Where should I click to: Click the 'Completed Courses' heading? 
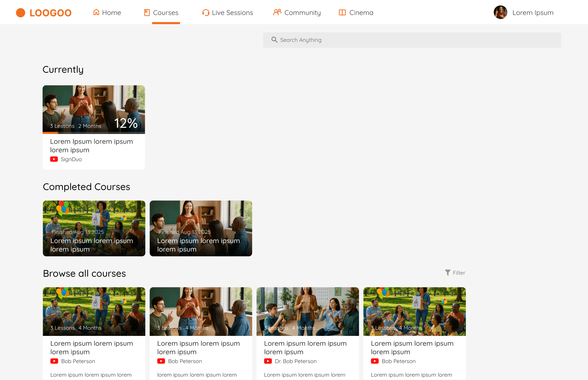click(x=87, y=187)
